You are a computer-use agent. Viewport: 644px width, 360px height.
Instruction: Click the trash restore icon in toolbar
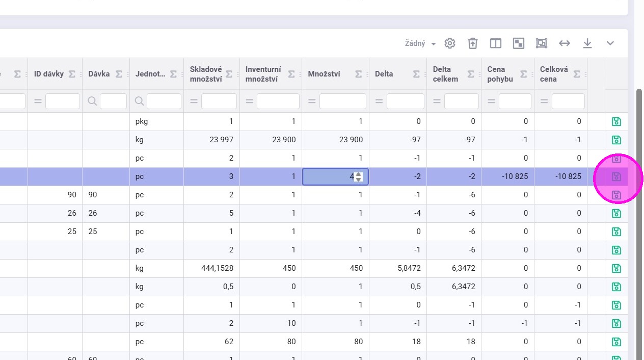click(x=473, y=43)
